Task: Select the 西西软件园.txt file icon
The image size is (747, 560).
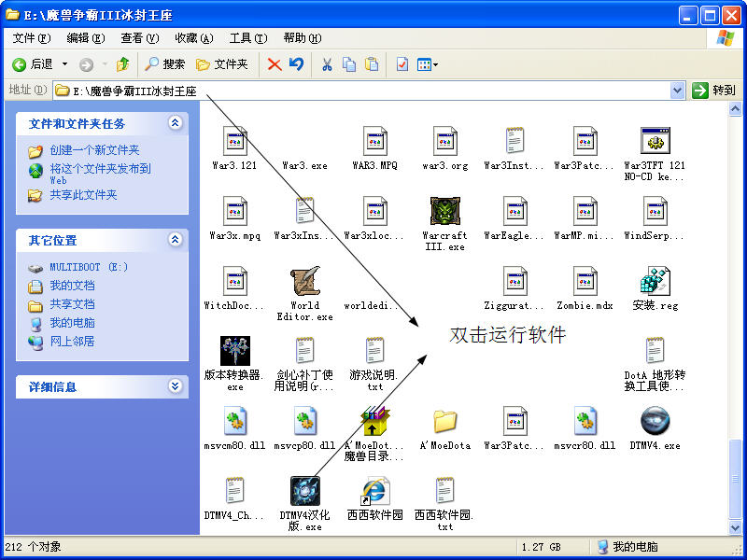Action: tap(445, 491)
